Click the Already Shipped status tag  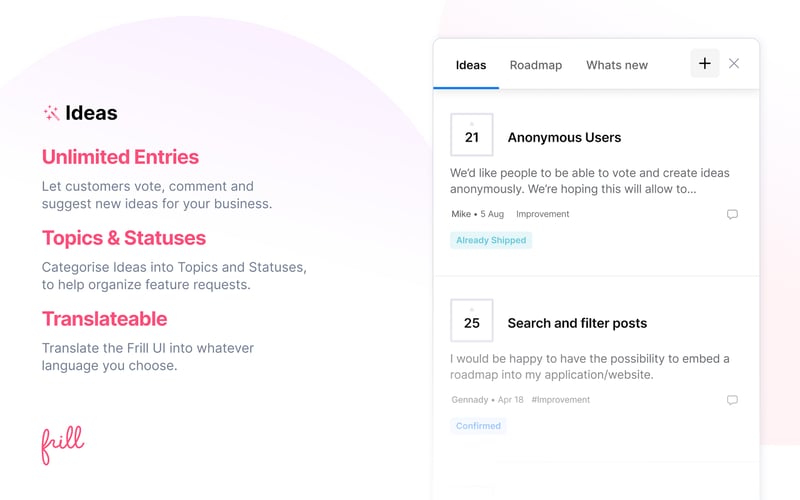(x=491, y=240)
